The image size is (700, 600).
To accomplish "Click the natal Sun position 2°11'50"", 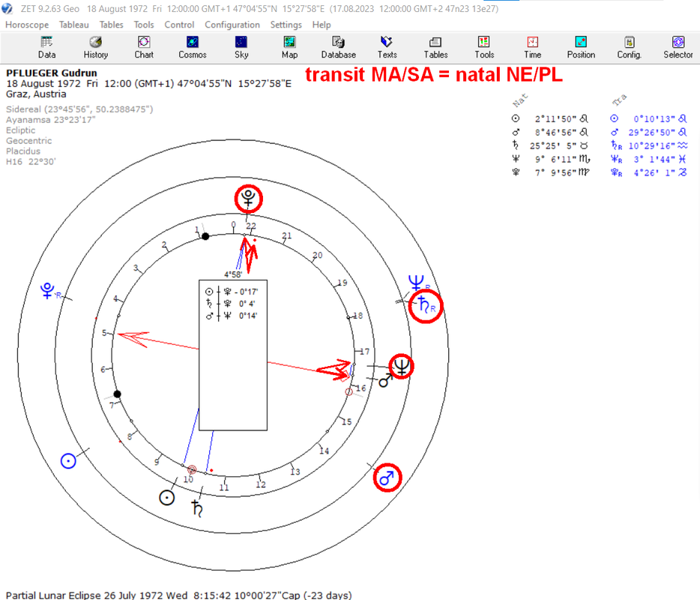I will [x=556, y=118].
